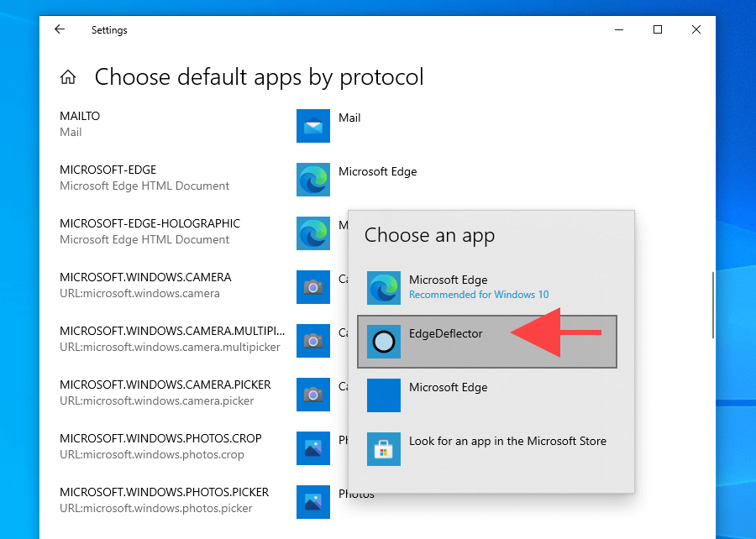This screenshot has height=539, width=756.
Task: Click the MICROSOFT.WINDOWS.PHOTOS.PICKER protocol name
Action: point(165,492)
